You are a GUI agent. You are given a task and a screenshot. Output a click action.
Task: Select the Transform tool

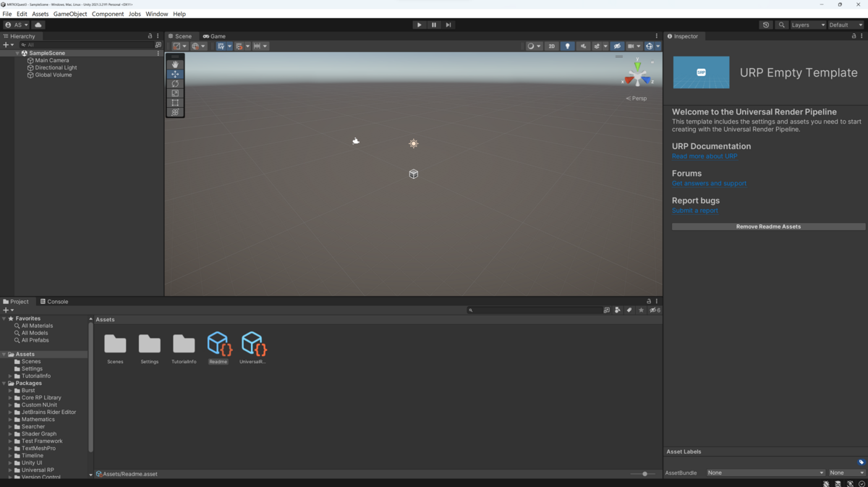[175, 112]
